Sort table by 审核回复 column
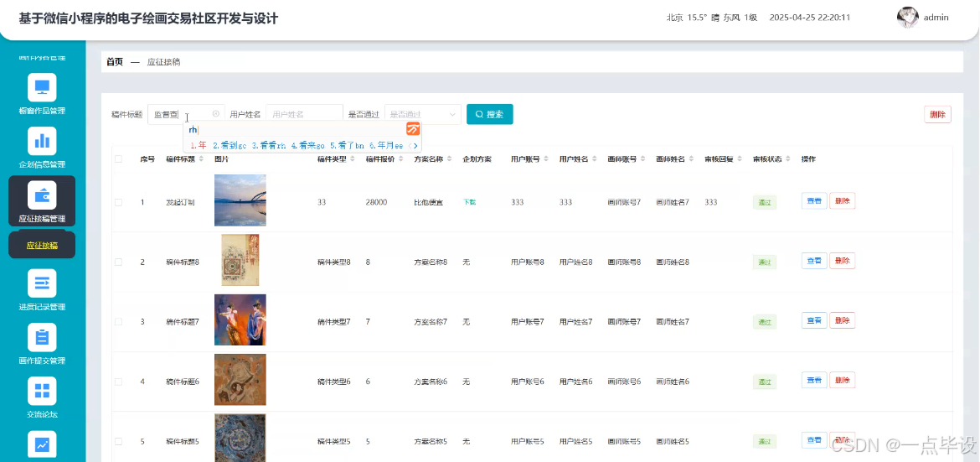This screenshot has height=462, width=980. tap(740, 159)
